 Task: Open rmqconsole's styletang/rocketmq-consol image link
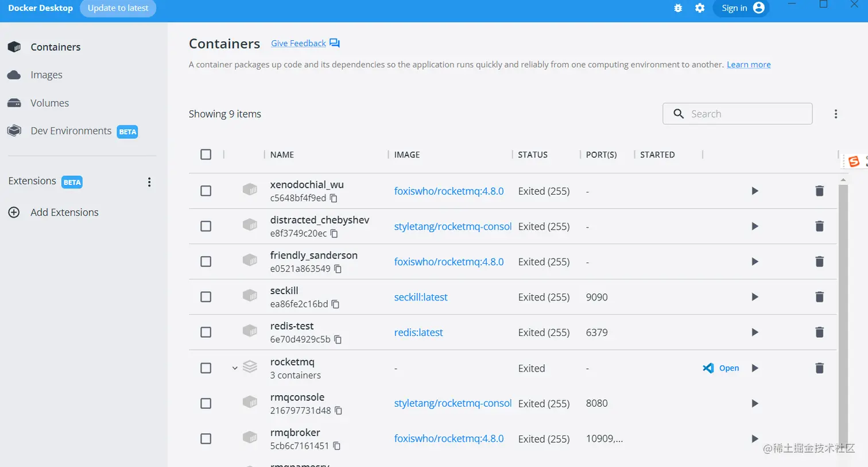[453, 403]
